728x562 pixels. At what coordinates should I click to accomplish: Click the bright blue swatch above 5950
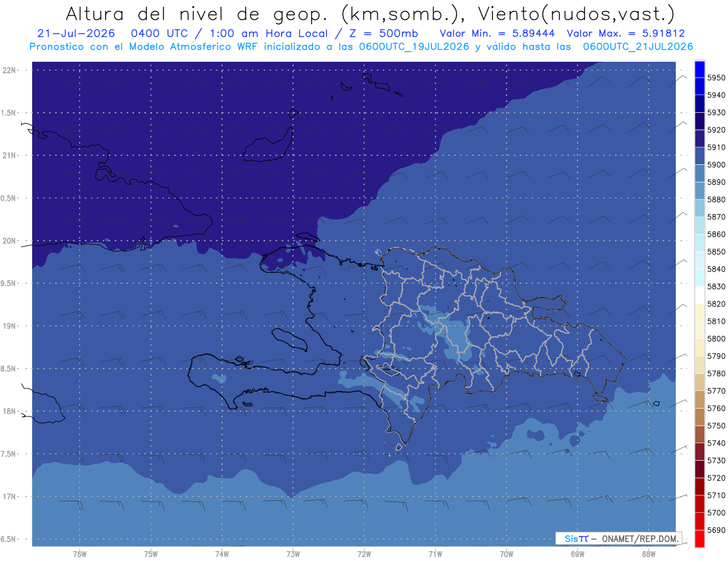(699, 69)
